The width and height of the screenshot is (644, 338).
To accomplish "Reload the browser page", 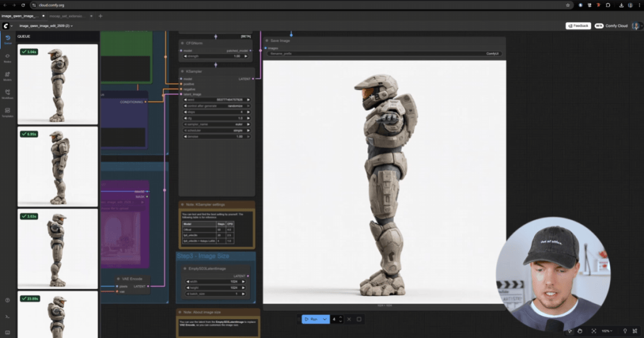I will (x=23, y=5).
